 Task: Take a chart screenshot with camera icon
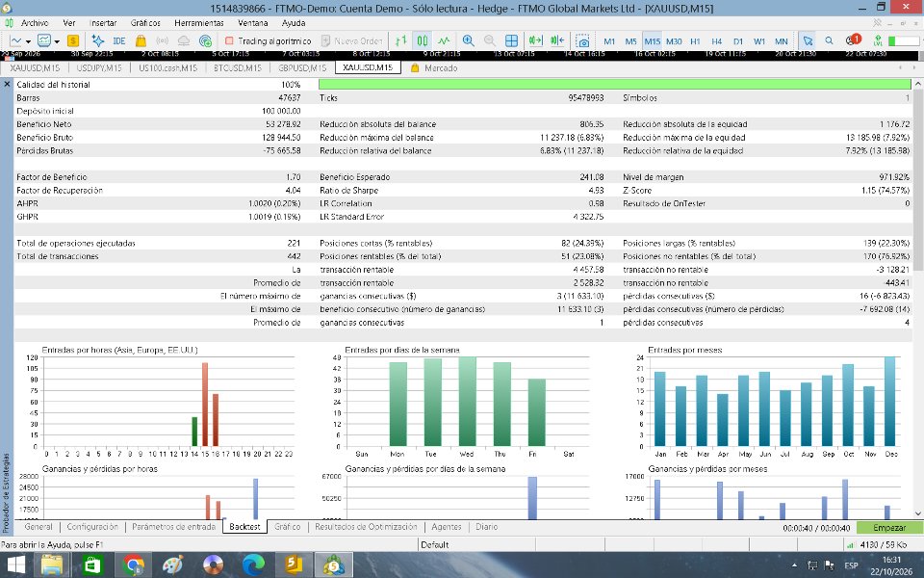point(583,40)
